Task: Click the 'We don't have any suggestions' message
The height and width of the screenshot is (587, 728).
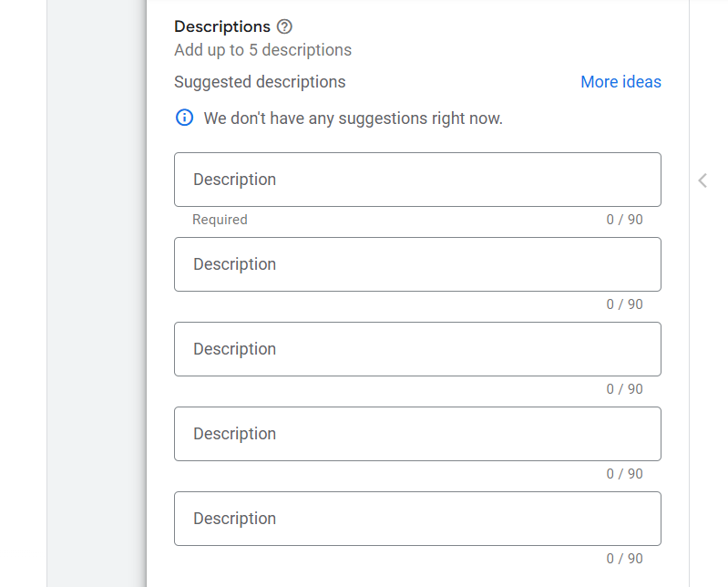Action: pos(353,118)
